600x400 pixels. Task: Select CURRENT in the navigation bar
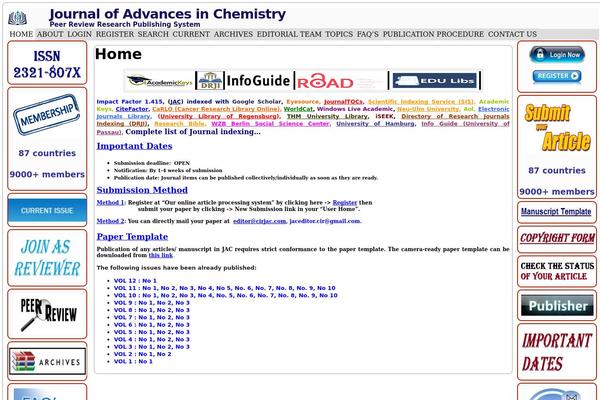191,34
